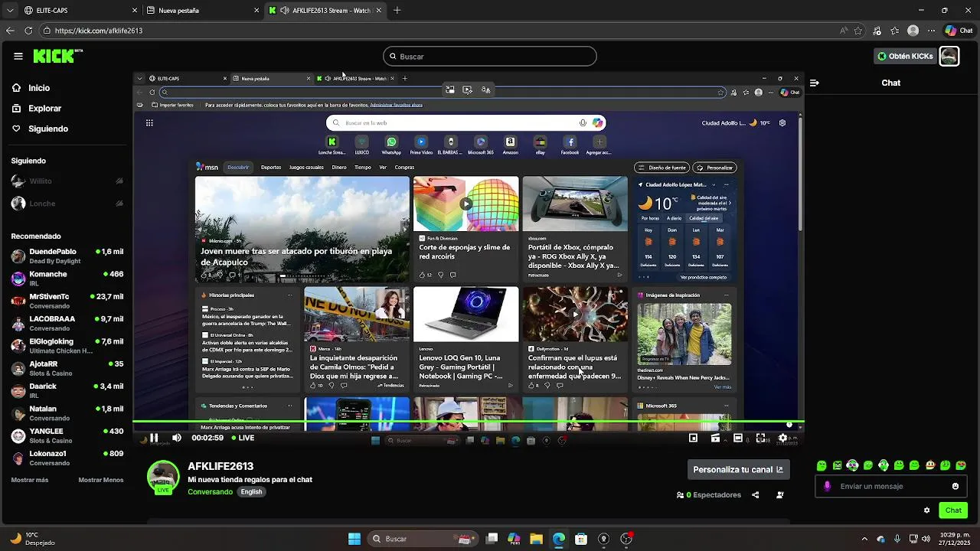Open recommended channel Daarick
Image resolution: width=980 pixels, height=551 pixels.
67,390
